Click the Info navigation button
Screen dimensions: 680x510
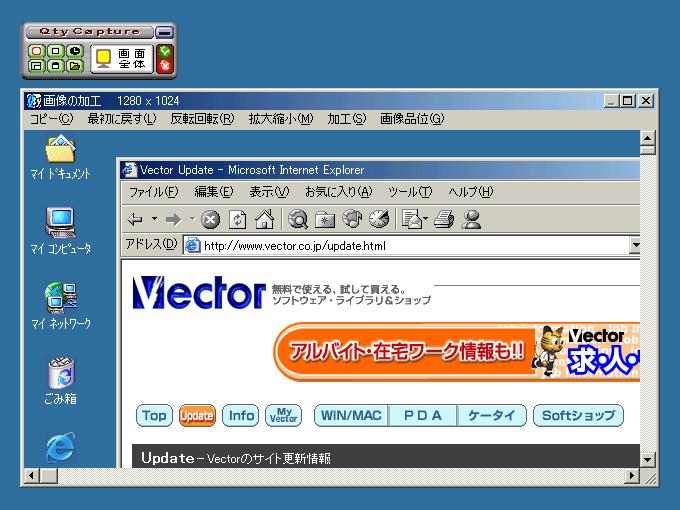(x=241, y=415)
